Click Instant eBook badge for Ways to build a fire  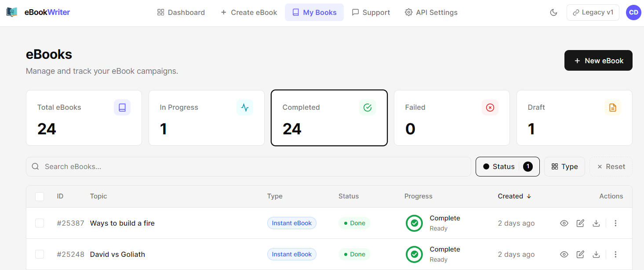[x=292, y=223]
